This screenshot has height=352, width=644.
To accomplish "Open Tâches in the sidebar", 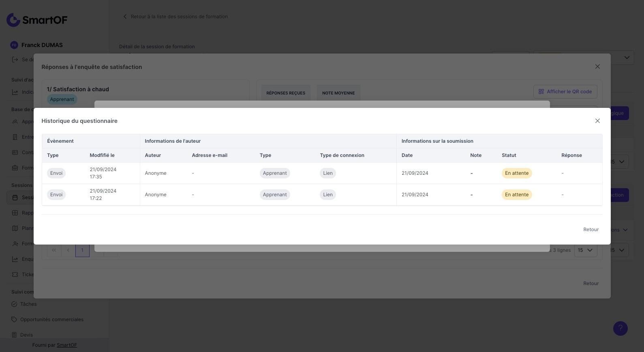I will [x=28, y=304].
